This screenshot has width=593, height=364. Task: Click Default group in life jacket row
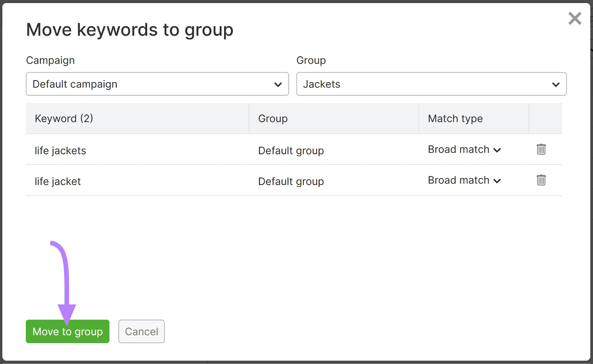point(291,181)
